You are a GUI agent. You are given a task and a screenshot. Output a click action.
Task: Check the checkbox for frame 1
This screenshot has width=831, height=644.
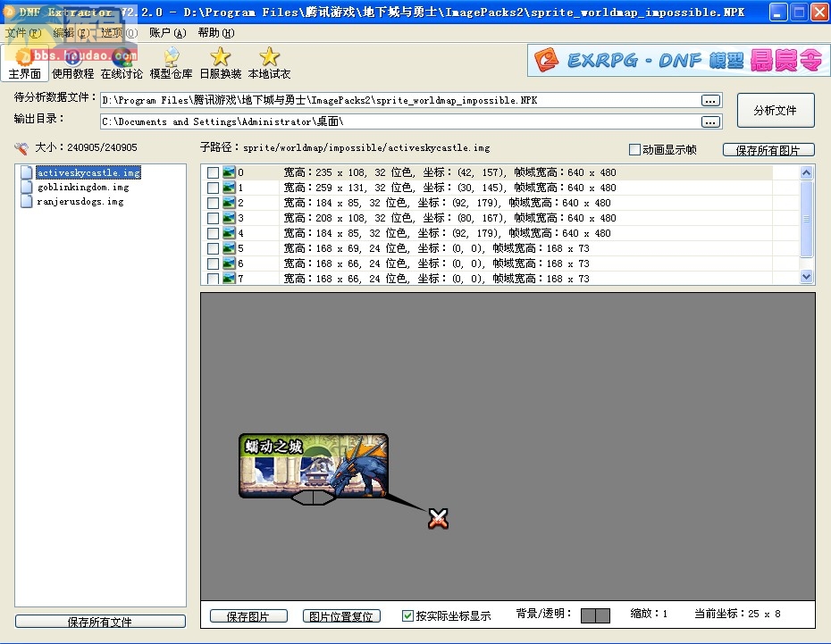pyautogui.click(x=213, y=188)
